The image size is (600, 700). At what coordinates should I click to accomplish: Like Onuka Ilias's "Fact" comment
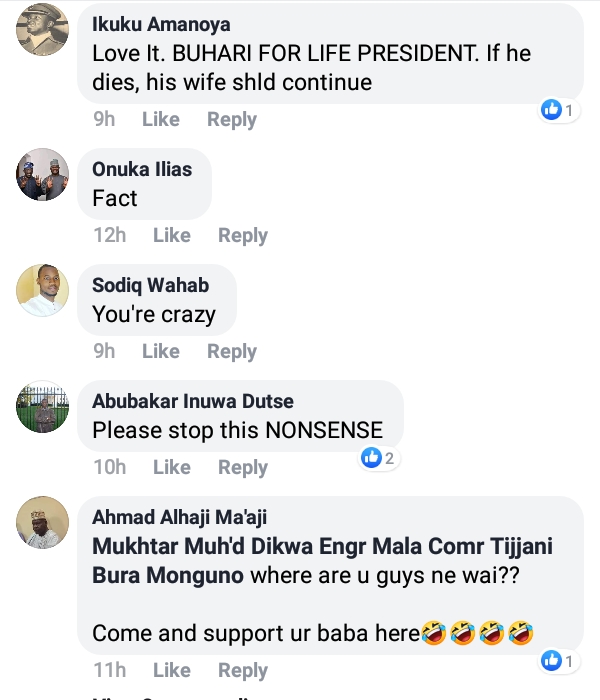[x=172, y=235]
